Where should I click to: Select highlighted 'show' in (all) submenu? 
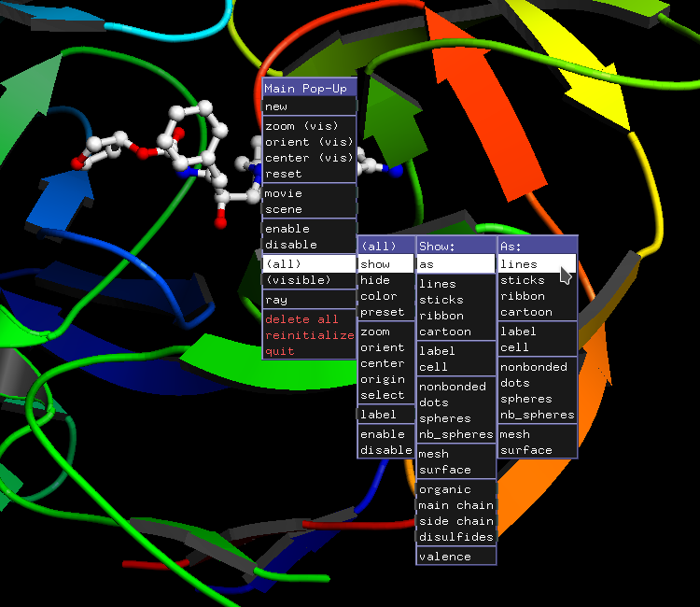click(x=386, y=264)
